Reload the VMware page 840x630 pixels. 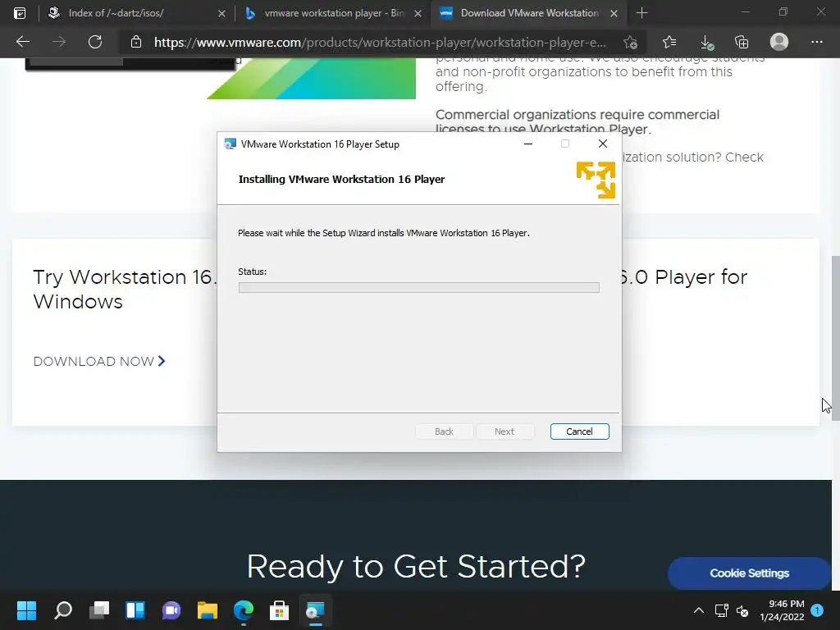tap(95, 42)
